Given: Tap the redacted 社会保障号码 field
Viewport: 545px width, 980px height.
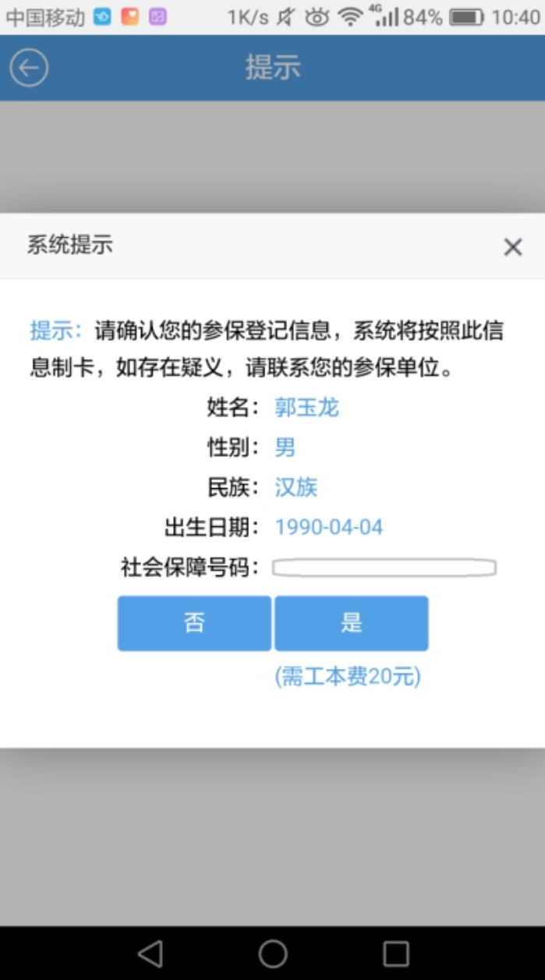Looking at the screenshot, I should pyautogui.click(x=384, y=568).
